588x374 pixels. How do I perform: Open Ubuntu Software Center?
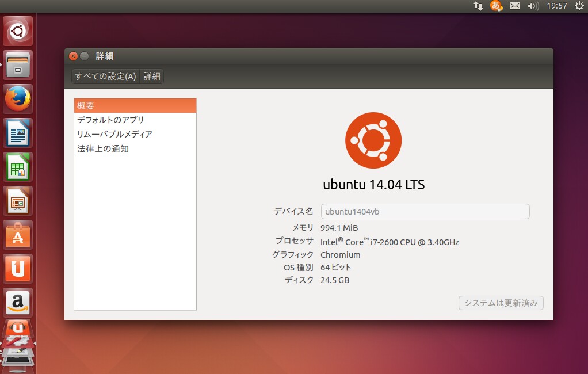[x=18, y=235]
